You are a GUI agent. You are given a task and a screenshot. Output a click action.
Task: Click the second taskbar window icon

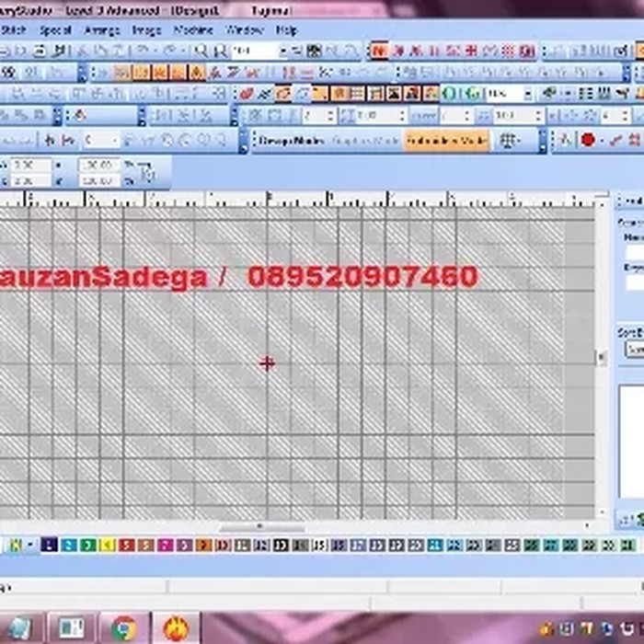[72, 628]
